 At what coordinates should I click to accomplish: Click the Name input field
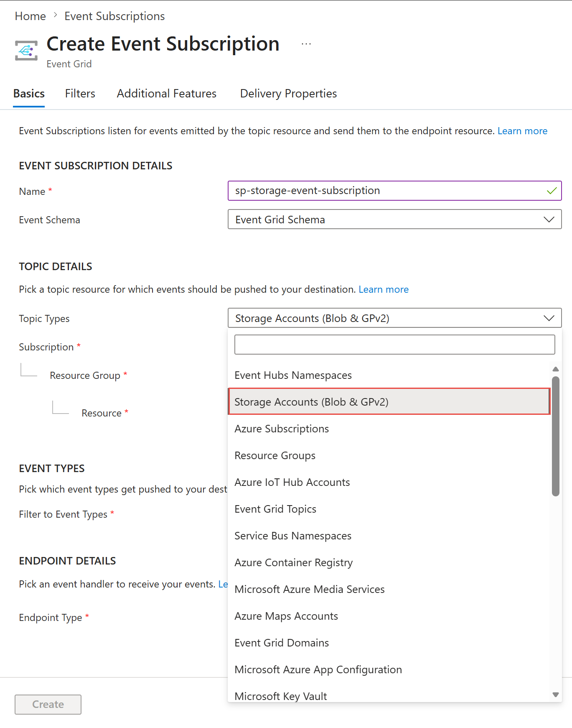coord(394,191)
